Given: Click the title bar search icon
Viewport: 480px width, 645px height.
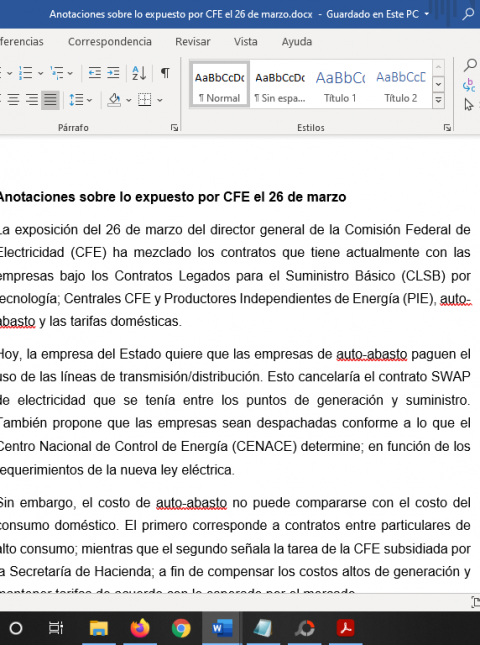Looking at the screenshot, I should coord(468,14).
